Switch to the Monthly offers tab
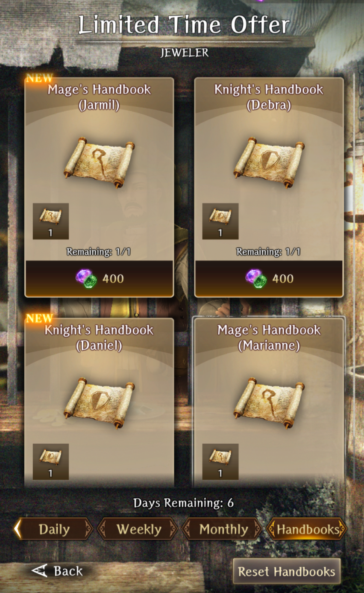This screenshot has width=364, height=593. point(223,529)
